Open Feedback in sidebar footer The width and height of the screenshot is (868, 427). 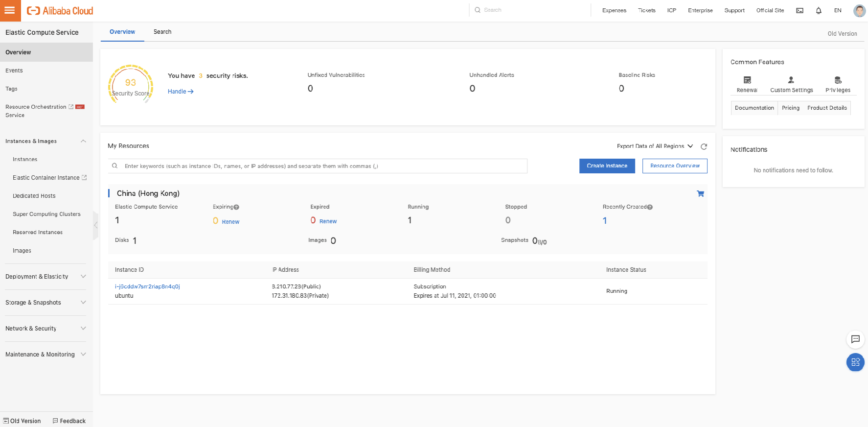pos(69,421)
